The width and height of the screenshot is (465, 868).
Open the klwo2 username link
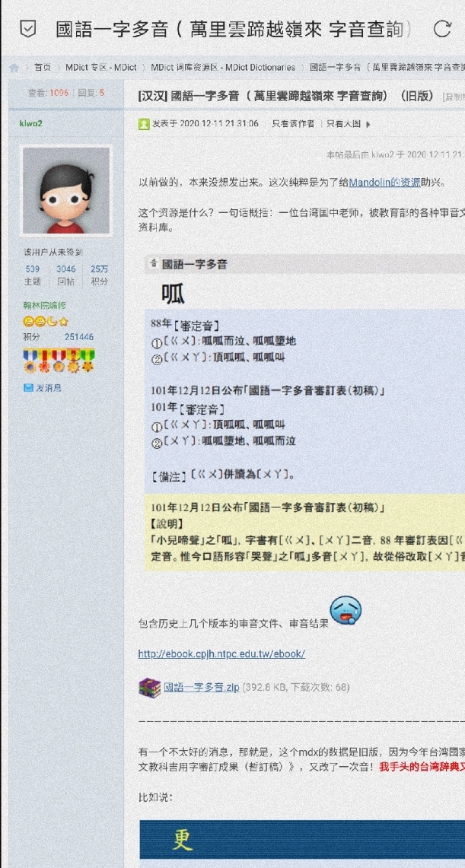[30, 123]
